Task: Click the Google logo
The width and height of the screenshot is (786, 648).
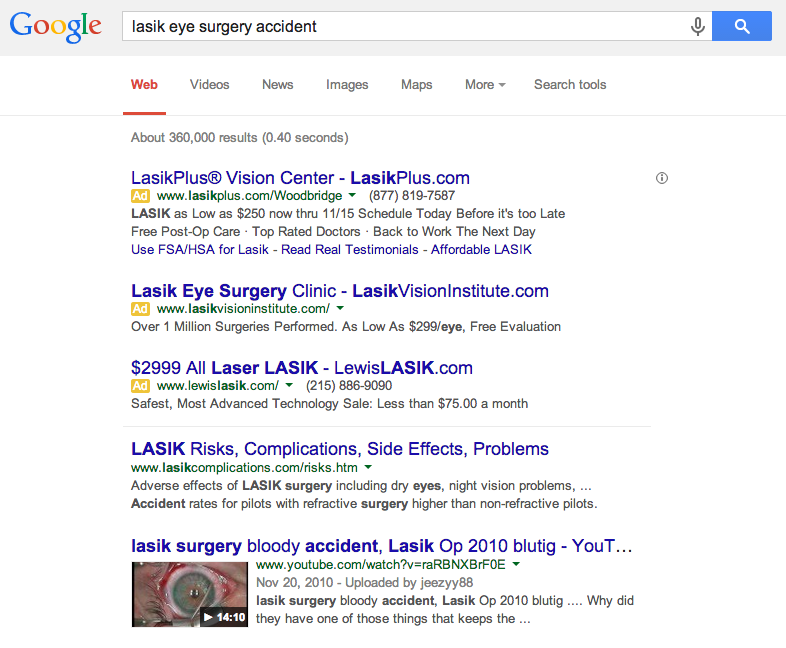Action: 55,27
